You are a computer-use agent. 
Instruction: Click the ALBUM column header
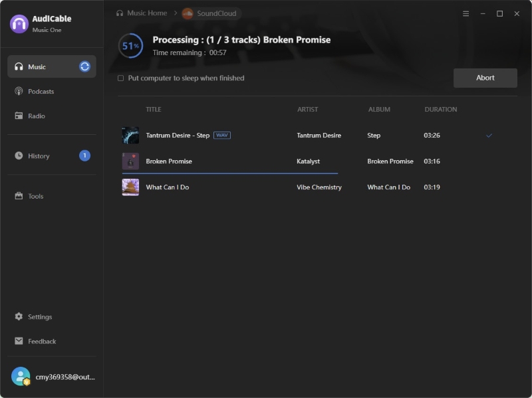tap(379, 109)
